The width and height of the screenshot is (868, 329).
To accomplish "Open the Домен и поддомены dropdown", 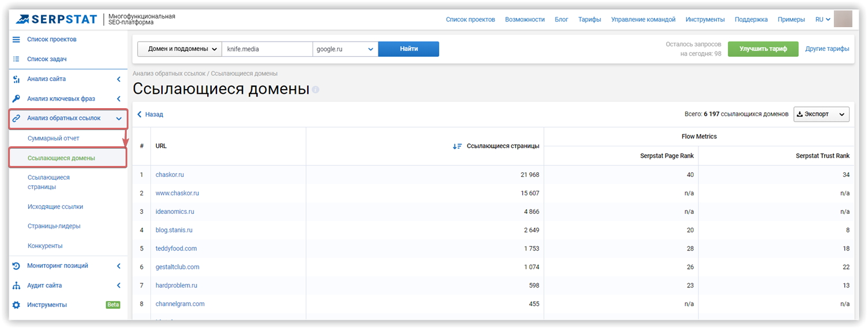I will [x=179, y=49].
